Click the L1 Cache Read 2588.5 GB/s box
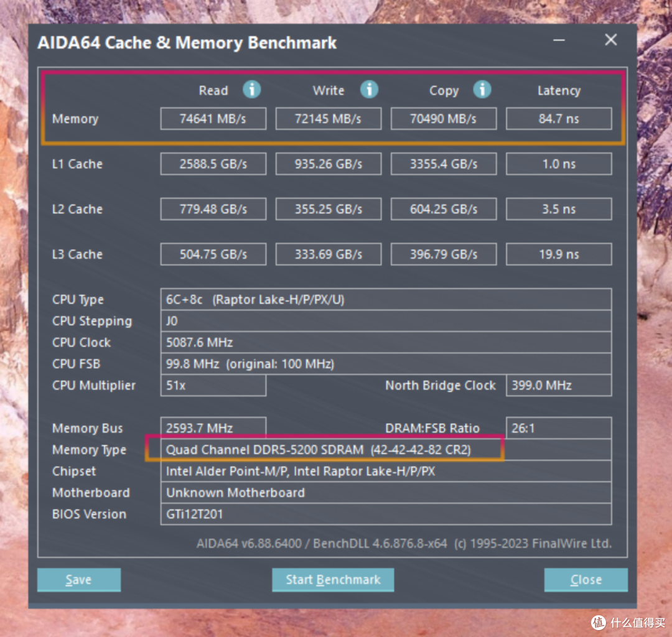 click(213, 164)
